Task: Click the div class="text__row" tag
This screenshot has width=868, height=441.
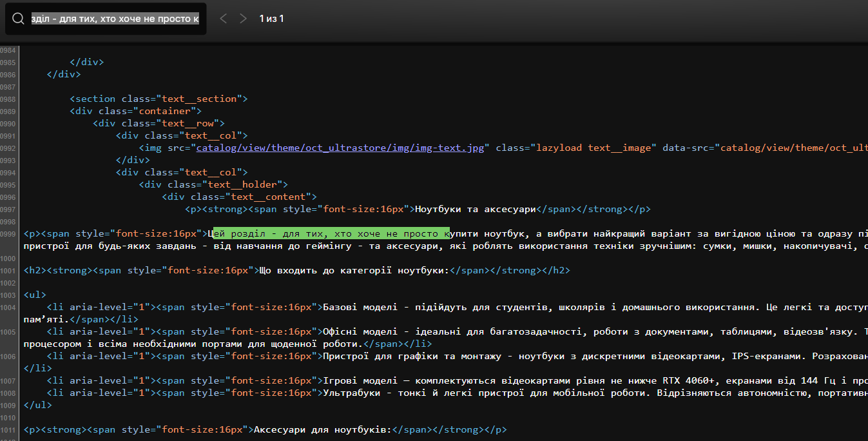Action: coord(159,123)
